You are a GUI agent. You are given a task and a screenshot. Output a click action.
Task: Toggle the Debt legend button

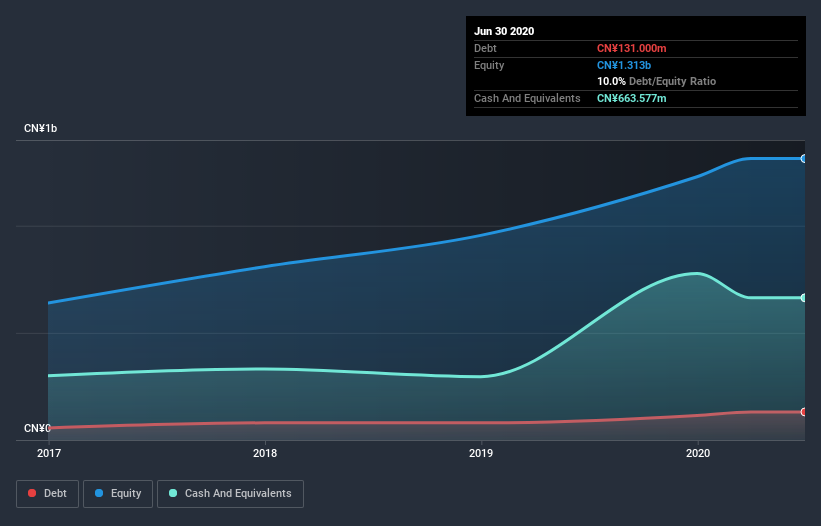(48, 494)
